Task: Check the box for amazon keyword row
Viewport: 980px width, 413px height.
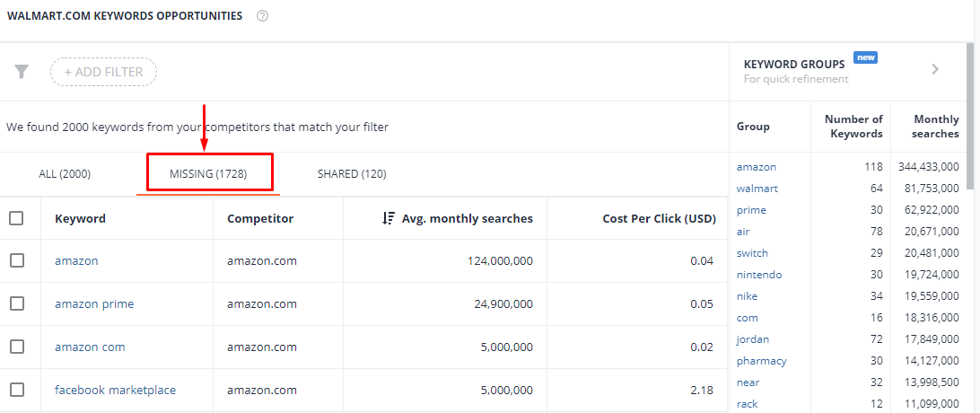Action: (17, 260)
